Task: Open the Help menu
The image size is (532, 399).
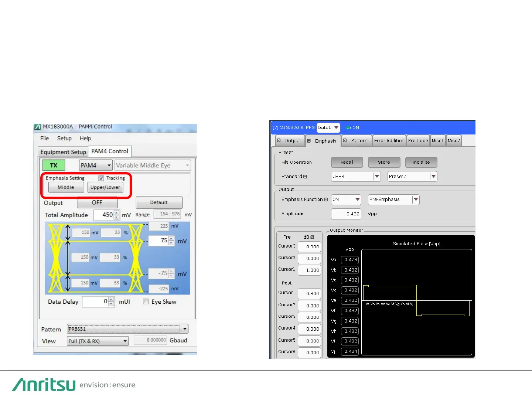Action: (85, 138)
